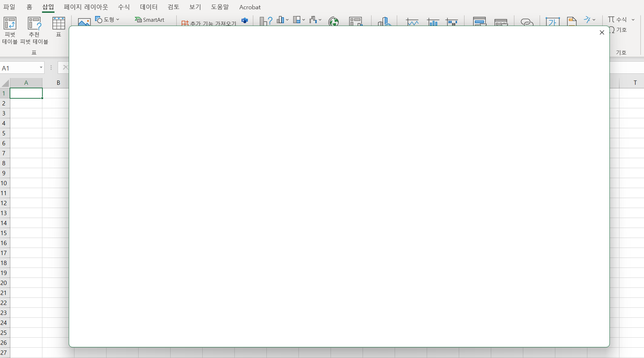Open the Acrobat tab
644x358 pixels.
coord(250,7)
